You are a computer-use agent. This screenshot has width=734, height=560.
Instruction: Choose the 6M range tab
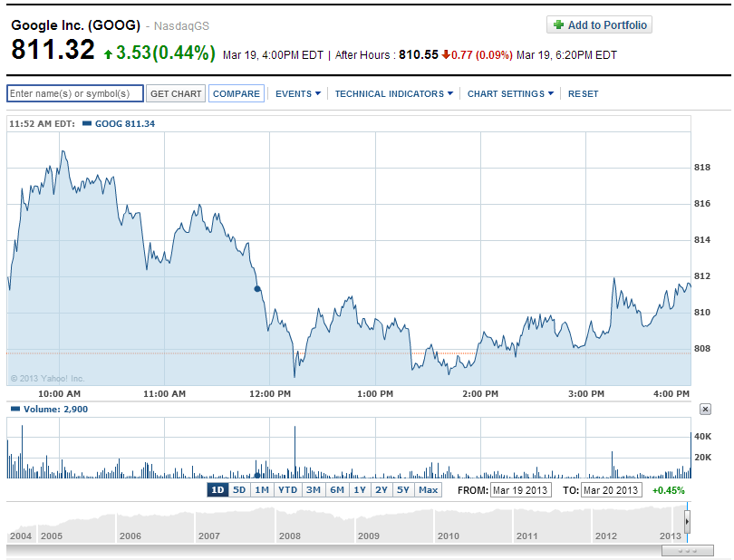(x=337, y=489)
